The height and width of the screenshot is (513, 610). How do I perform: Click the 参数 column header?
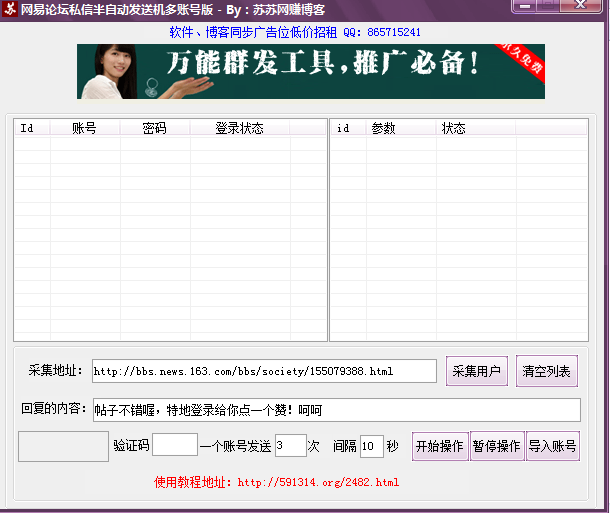coord(401,128)
